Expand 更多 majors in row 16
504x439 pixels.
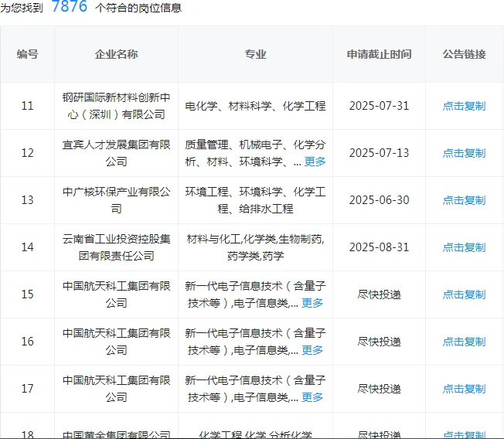coord(312,350)
